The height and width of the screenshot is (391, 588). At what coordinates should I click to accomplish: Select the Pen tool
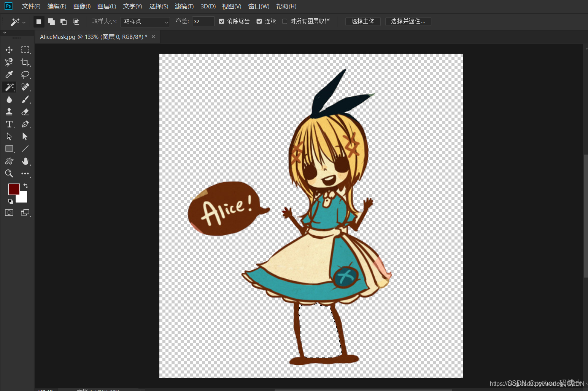point(25,124)
